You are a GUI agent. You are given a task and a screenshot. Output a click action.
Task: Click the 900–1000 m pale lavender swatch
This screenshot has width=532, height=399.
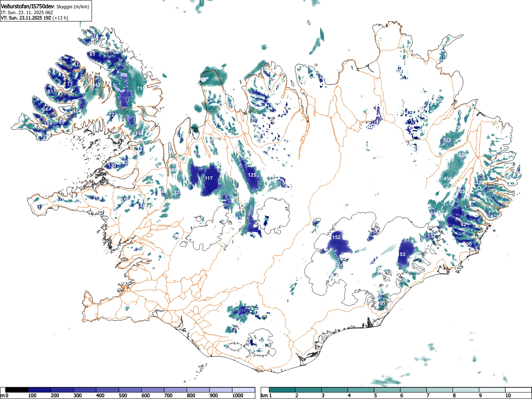click(221, 390)
